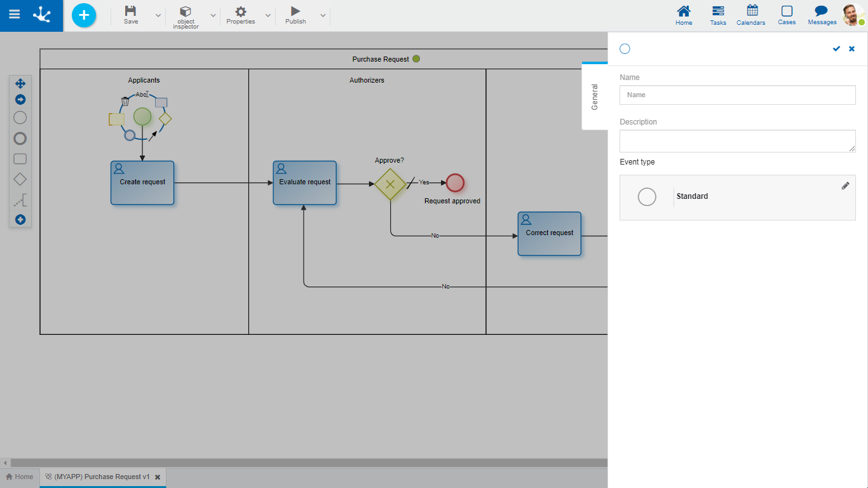This screenshot has width=868, height=488.
Task: Confirm changes with the checkmark button
Action: click(x=836, y=49)
